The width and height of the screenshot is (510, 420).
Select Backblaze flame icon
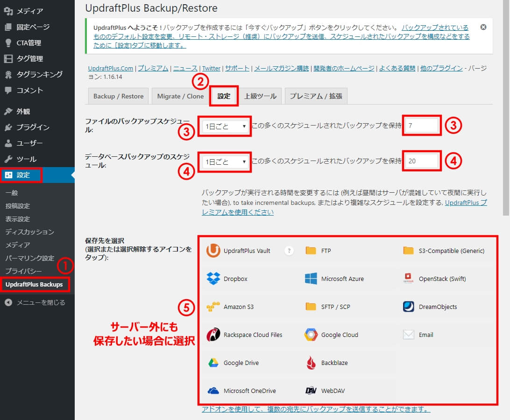coord(311,363)
